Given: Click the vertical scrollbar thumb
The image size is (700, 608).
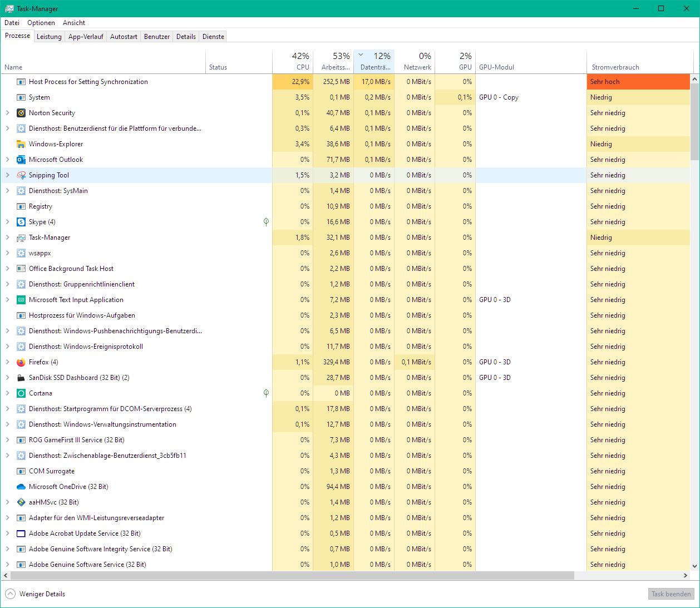Looking at the screenshot, I should click(695, 122).
